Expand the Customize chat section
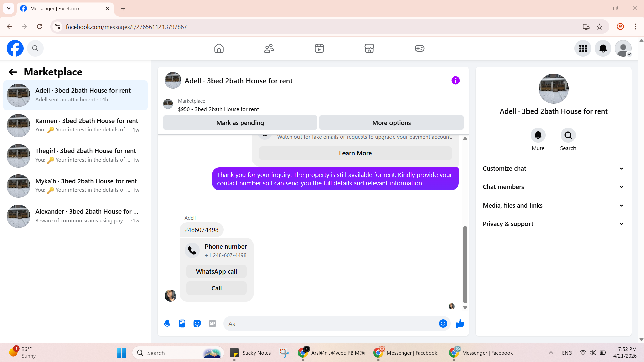The image size is (644, 362). [x=553, y=169]
